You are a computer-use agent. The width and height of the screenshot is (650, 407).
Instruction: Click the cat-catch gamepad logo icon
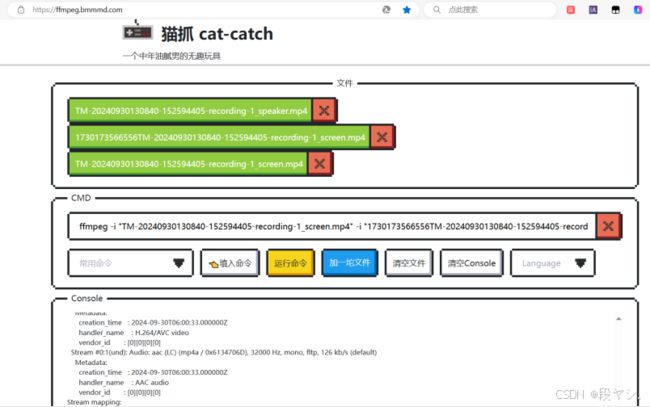click(138, 31)
